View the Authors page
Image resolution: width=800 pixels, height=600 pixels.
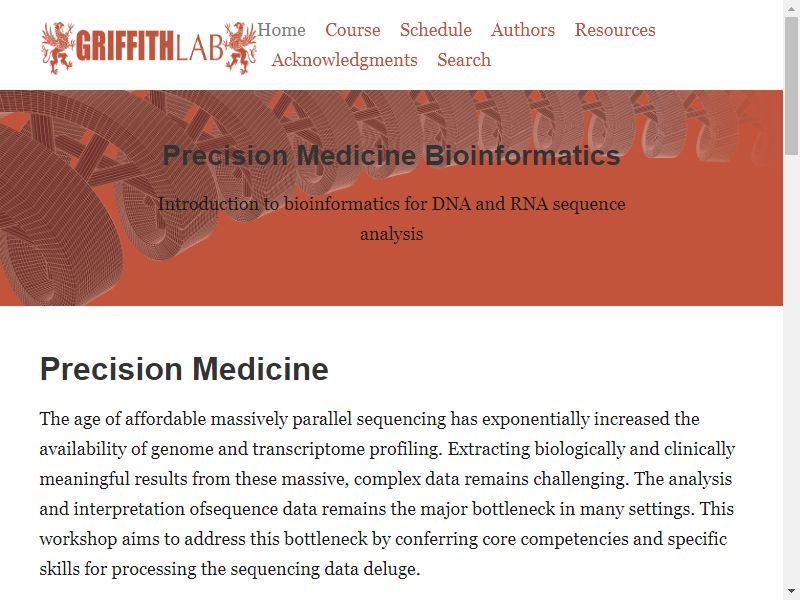point(523,30)
